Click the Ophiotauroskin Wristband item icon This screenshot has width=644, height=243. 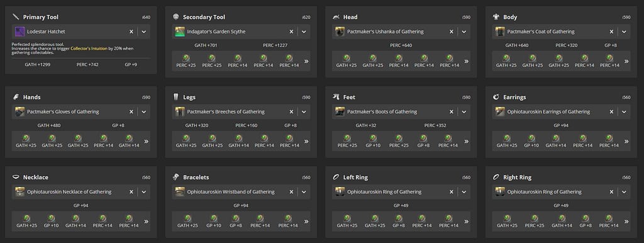180,192
